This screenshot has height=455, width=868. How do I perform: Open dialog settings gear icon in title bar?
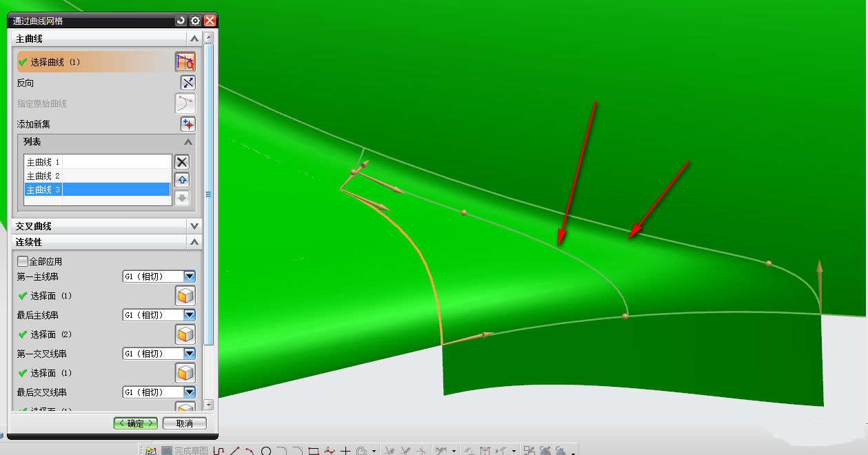(195, 21)
